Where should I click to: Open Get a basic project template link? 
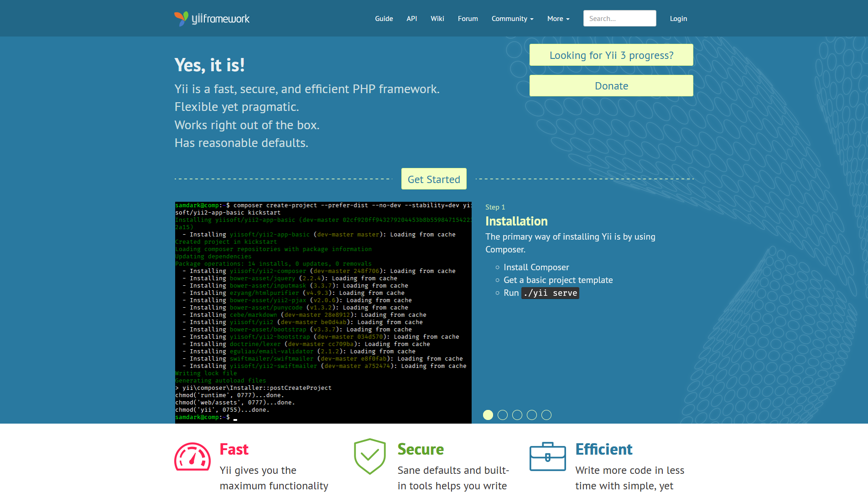click(558, 280)
